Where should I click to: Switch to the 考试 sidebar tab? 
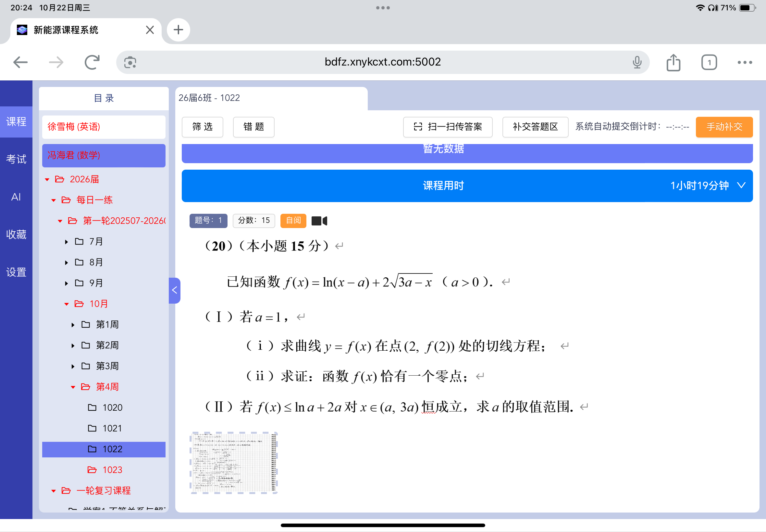click(16, 159)
